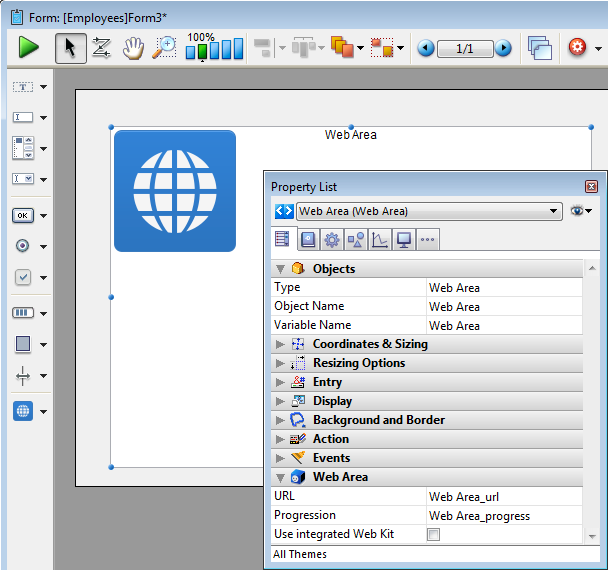This screenshot has height=570, width=608.
Task: Open the gear-icon tab in Property List
Action: point(331,239)
